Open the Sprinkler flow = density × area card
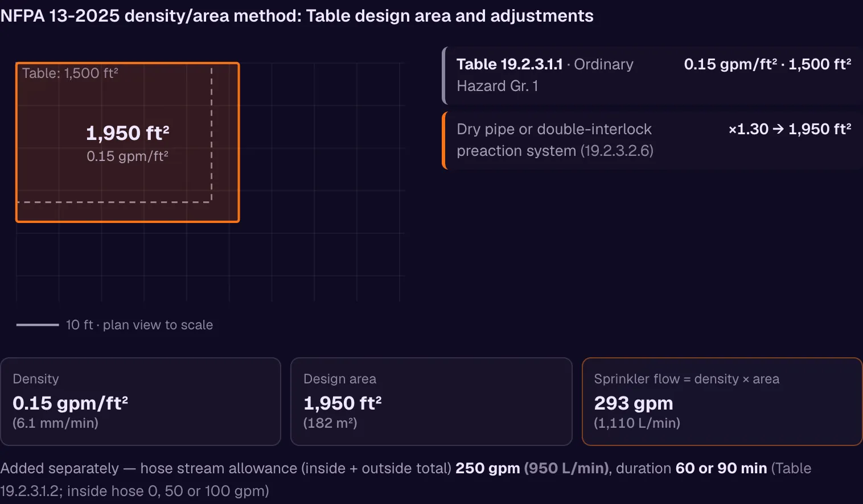Screen dimensions: 863x504 (x=722, y=402)
